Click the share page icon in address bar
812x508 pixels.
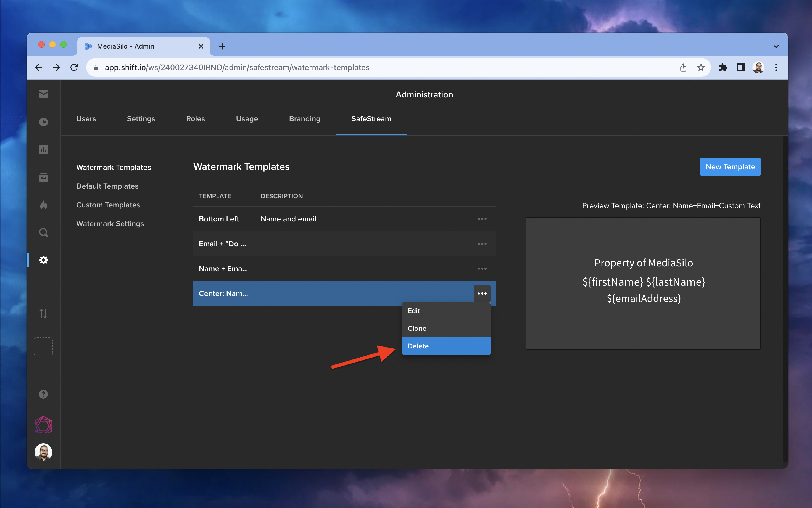pos(683,68)
